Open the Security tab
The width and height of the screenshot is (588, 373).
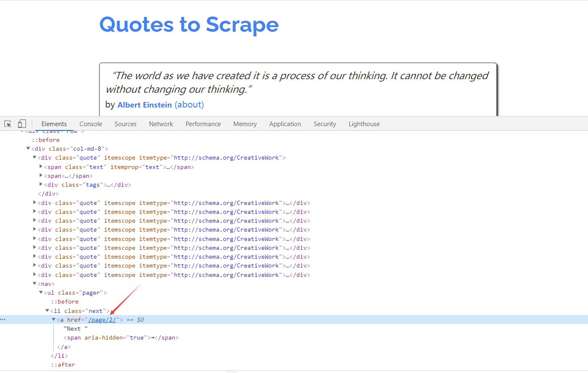(x=325, y=124)
